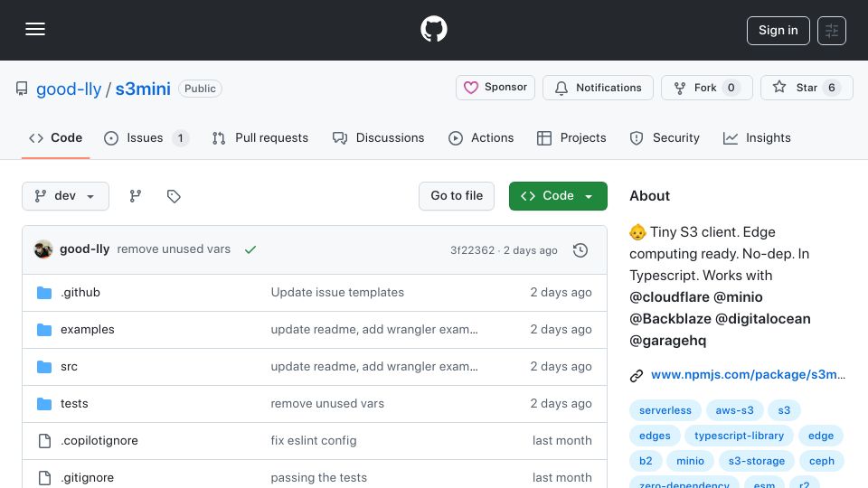Expand the dev branch selector dropdown
The height and width of the screenshot is (488, 868).
tap(65, 196)
